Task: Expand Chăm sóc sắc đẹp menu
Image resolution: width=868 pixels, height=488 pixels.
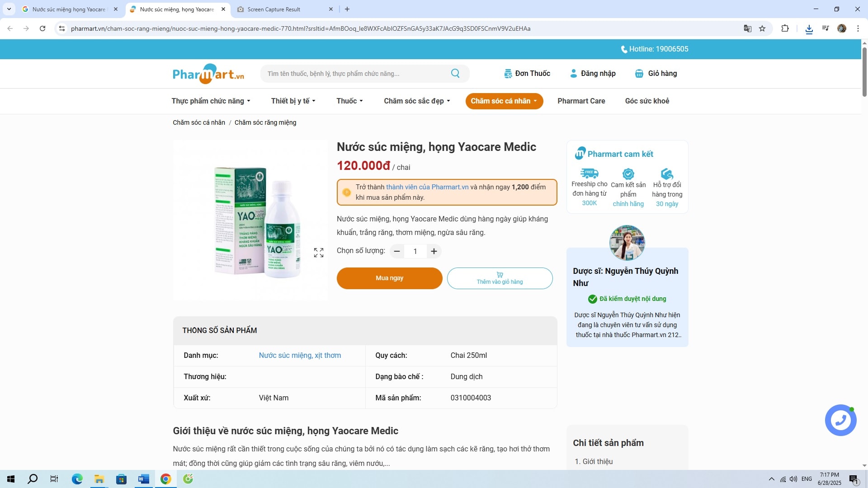Action: pyautogui.click(x=417, y=101)
